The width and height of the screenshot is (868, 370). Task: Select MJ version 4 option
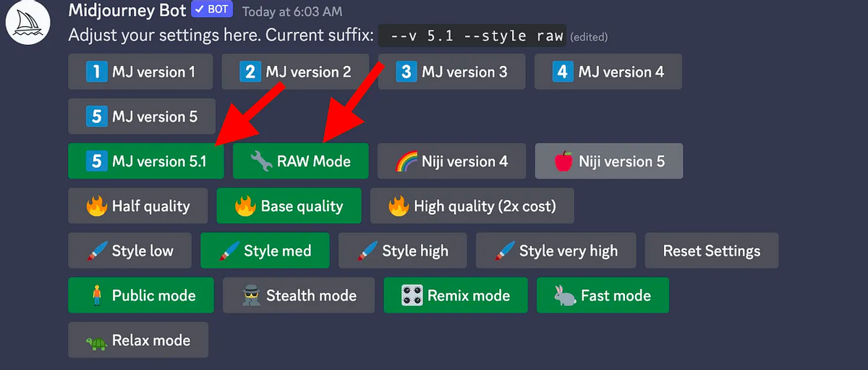click(608, 72)
